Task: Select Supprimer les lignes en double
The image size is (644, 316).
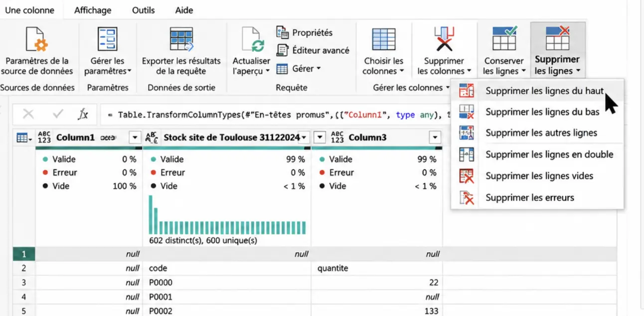Action: (x=537, y=155)
